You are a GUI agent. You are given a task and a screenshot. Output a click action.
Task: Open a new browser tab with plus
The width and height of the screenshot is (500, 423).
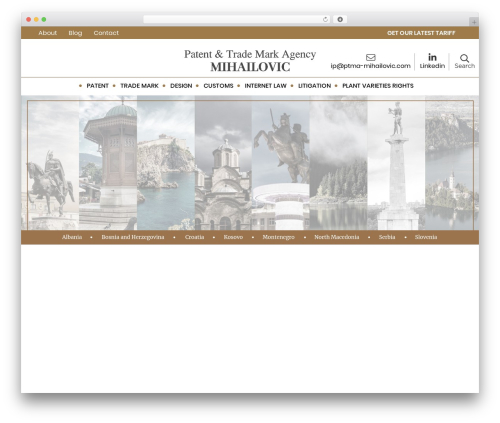click(474, 22)
